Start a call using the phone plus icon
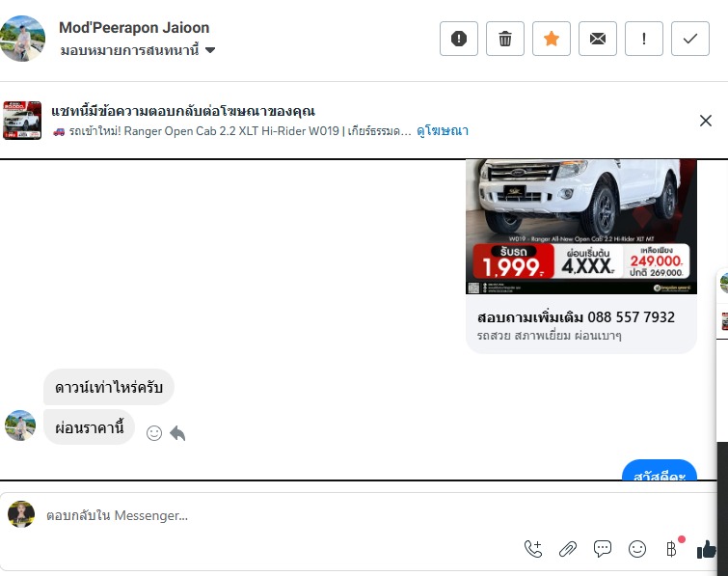This screenshot has height=576, width=728. (533, 549)
